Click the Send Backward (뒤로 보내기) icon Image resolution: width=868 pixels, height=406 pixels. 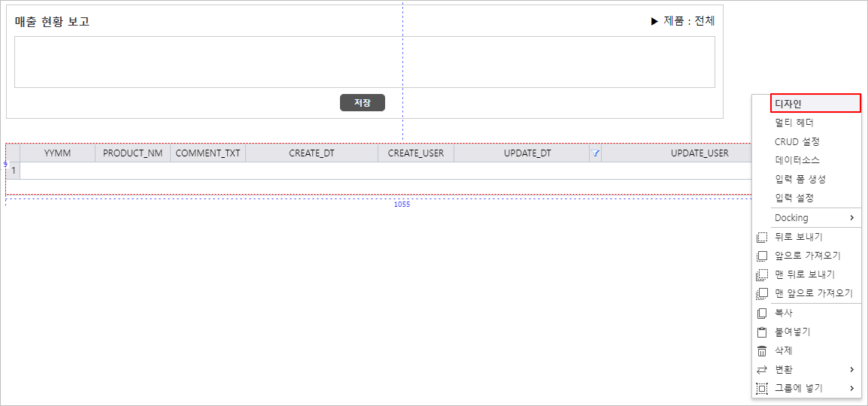(x=762, y=238)
